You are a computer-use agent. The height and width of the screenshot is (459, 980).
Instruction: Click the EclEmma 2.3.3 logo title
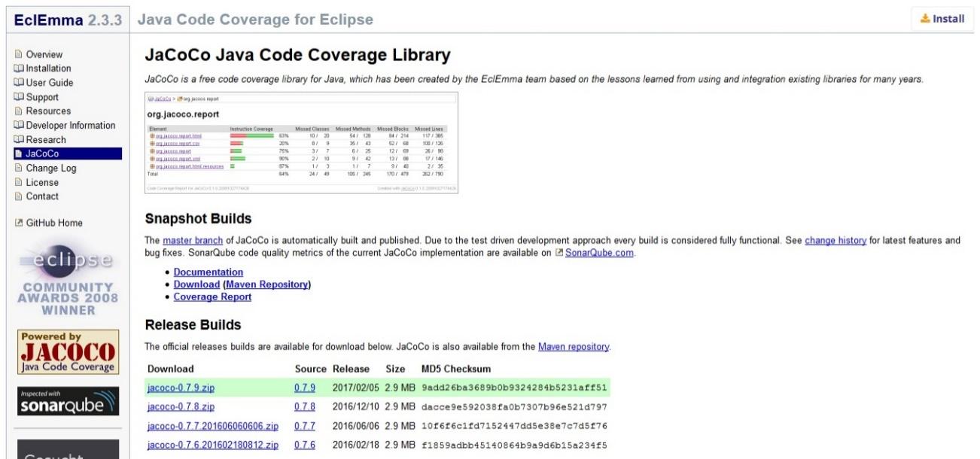68,20
